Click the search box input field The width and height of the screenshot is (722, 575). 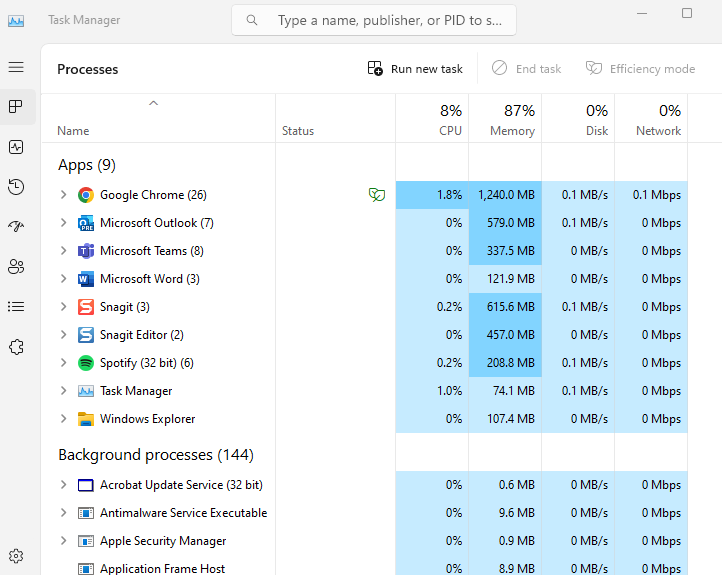(x=374, y=20)
